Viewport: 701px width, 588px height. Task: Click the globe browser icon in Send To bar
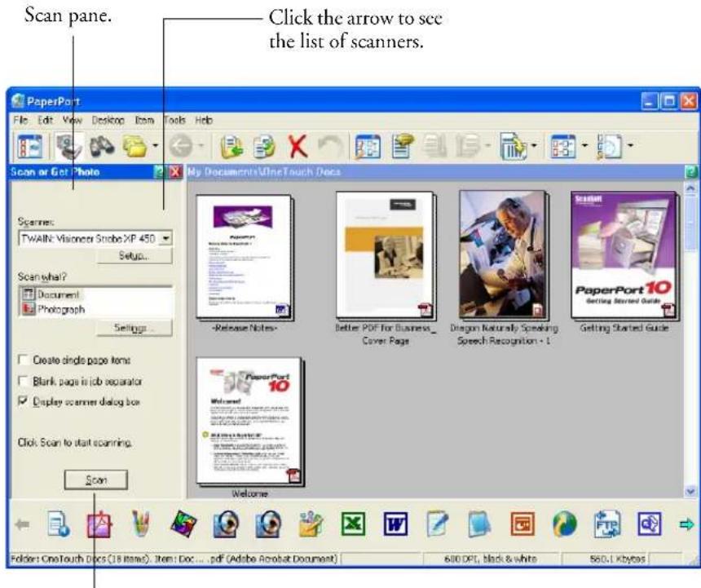click(565, 524)
